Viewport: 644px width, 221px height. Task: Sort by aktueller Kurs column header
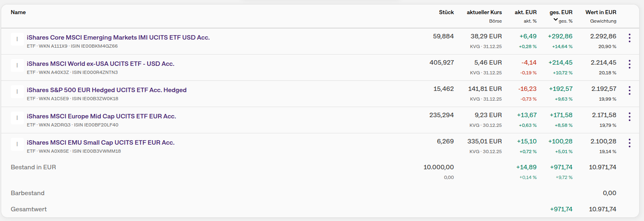(x=484, y=13)
